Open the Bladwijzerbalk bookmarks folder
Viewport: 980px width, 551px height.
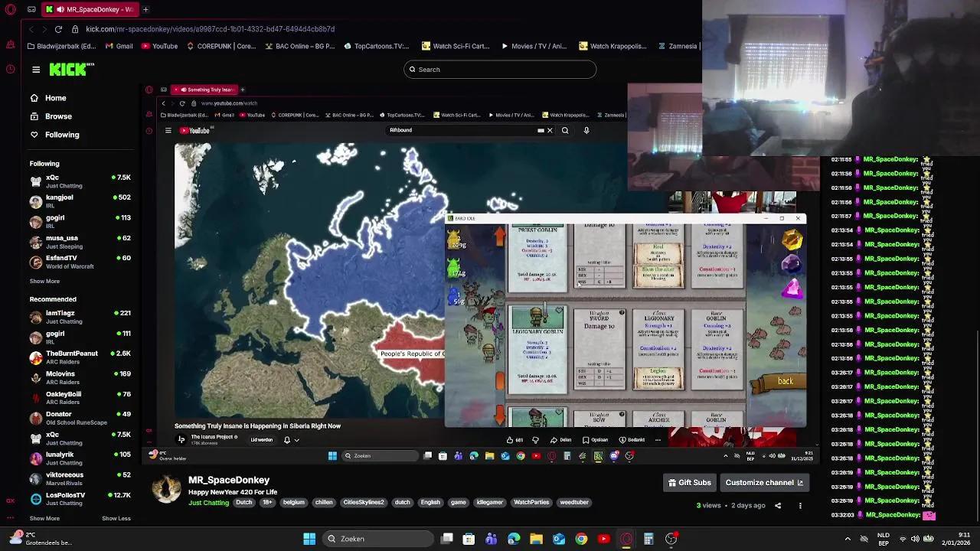coord(61,46)
